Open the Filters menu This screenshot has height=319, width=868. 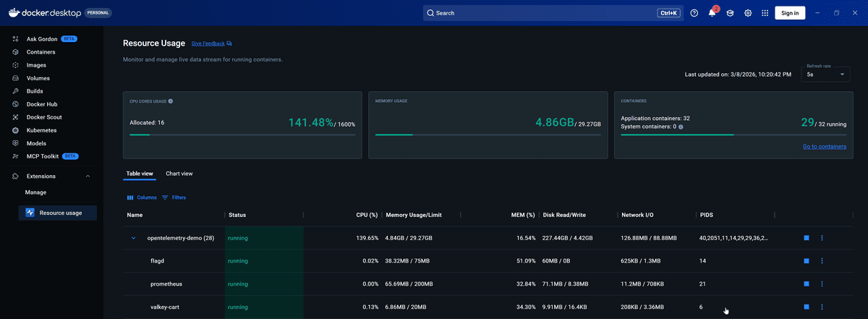point(174,197)
